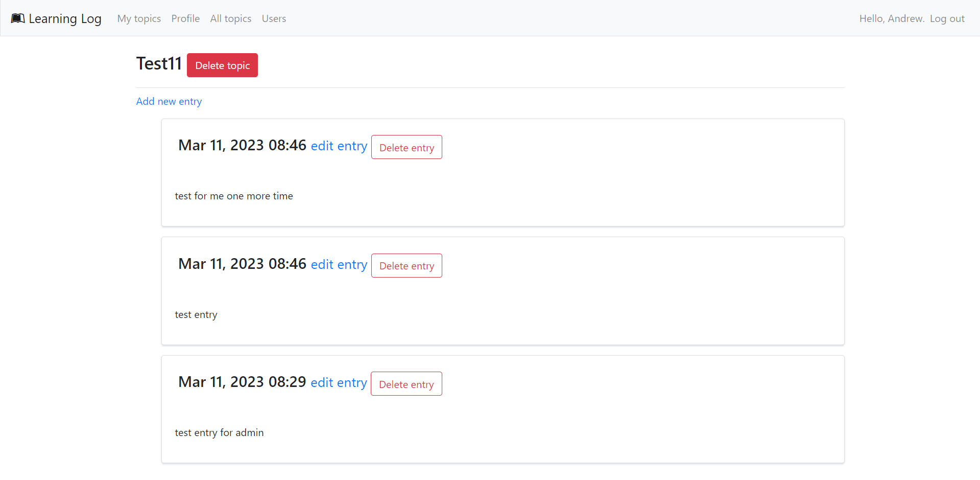Log out of the Learning Log
This screenshot has height=480, width=980.
[x=947, y=18]
